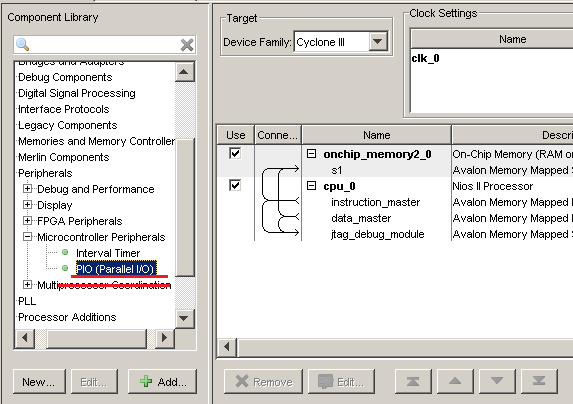Click the Remove button
Viewport: 573px width, 404px height.
(x=263, y=382)
